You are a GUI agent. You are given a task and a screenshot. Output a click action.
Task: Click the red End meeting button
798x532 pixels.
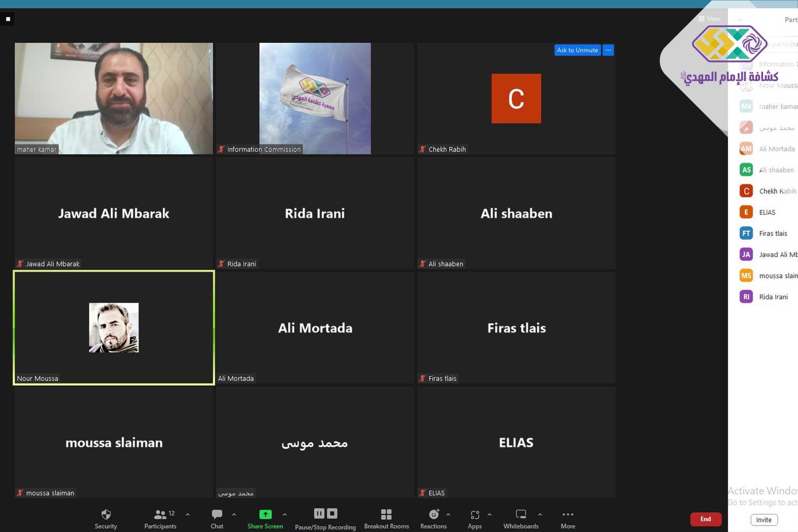tap(705, 519)
